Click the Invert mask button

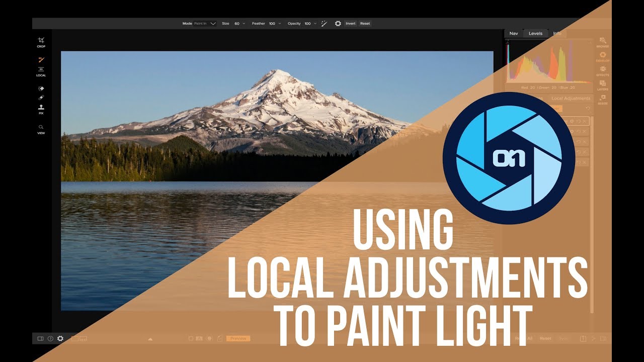[x=351, y=24]
